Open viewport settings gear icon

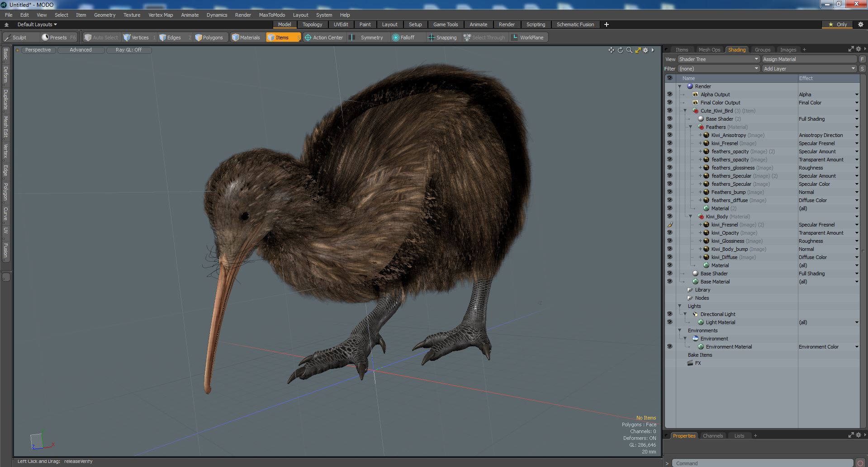[x=645, y=50]
